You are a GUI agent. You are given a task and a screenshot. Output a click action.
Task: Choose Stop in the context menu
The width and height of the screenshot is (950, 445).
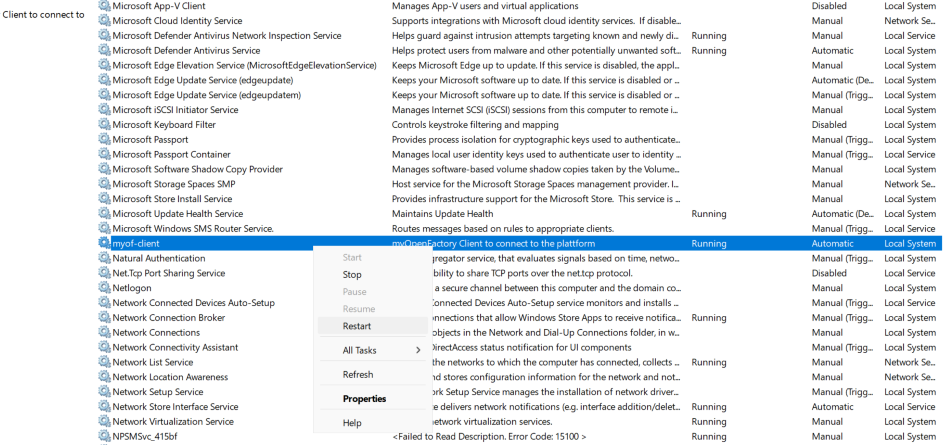(x=373, y=275)
